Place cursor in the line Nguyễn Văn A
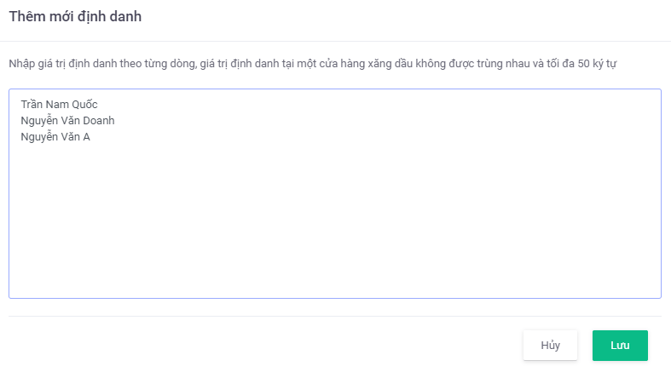 [55, 137]
